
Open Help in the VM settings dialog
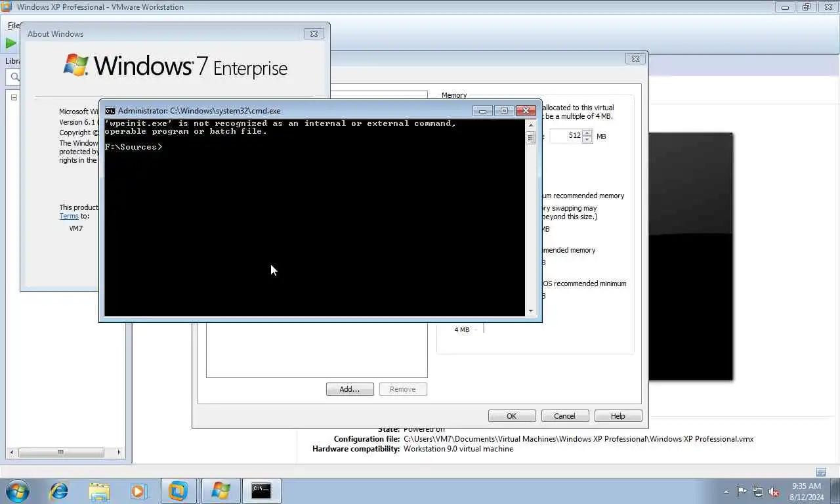[x=618, y=416]
